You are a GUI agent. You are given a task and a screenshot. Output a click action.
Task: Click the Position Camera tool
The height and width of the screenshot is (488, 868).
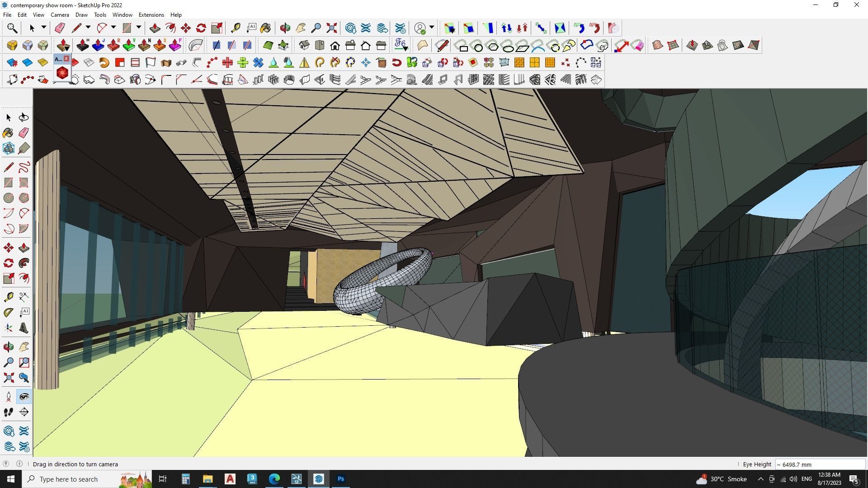[x=9, y=397]
